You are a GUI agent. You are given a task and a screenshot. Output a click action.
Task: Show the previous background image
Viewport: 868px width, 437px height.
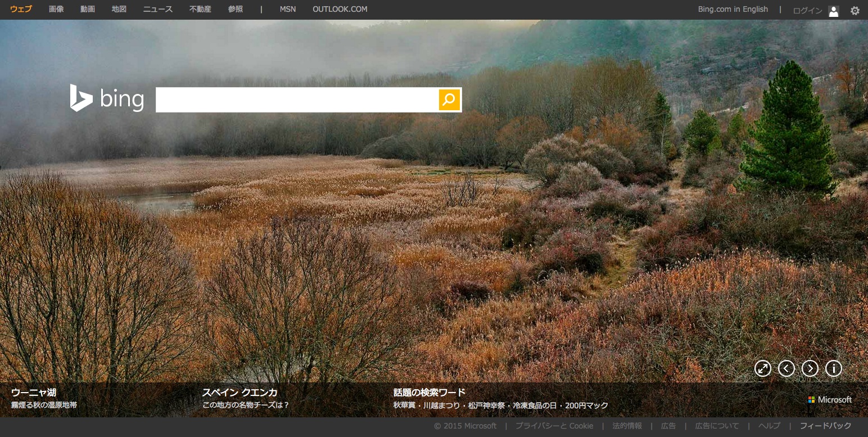[x=786, y=368]
